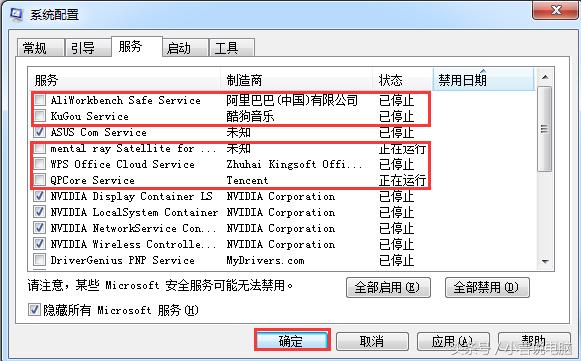Sort by the 禁用日期 column header

click(484, 79)
